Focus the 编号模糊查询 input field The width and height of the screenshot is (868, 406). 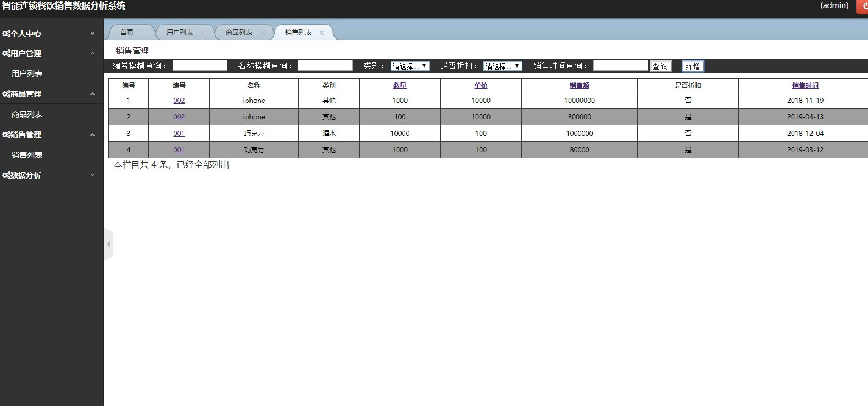pos(200,65)
